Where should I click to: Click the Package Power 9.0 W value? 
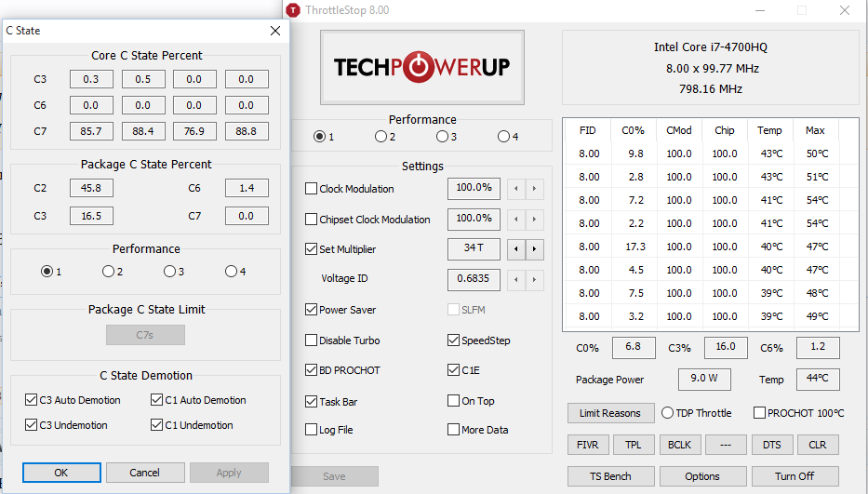click(704, 379)
